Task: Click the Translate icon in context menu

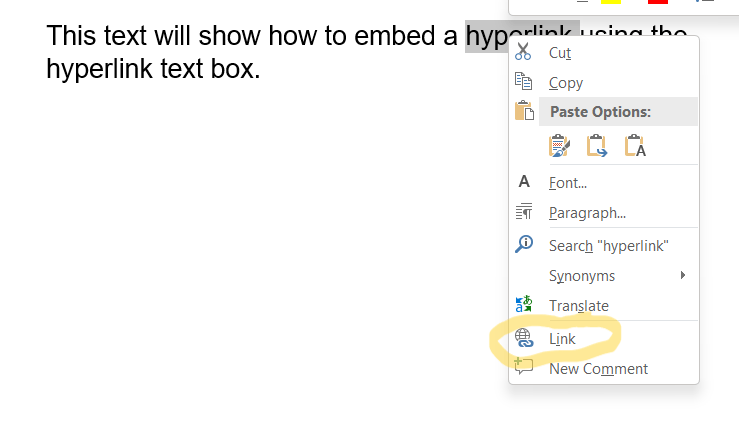Action: click(x=523, y=305)
